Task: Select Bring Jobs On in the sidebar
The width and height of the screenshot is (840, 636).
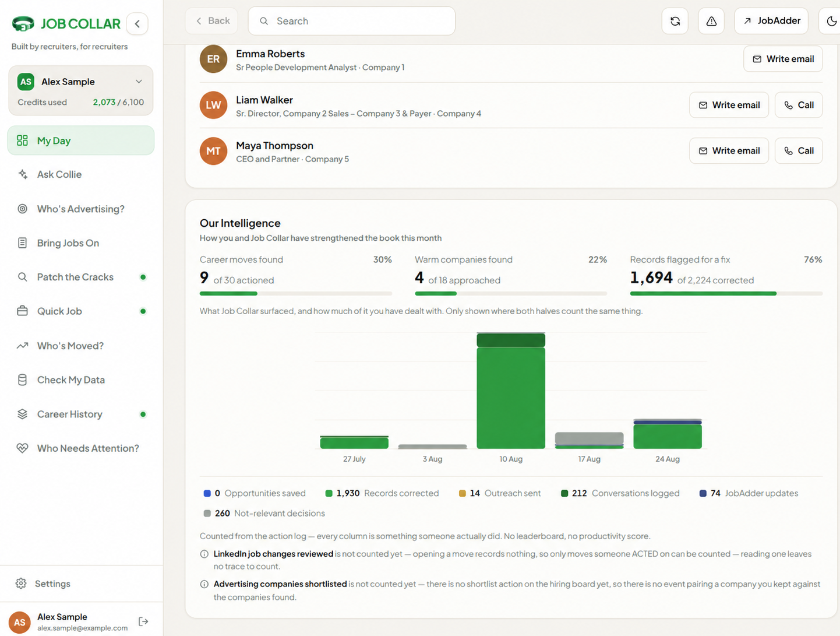Action: (81, 243)
